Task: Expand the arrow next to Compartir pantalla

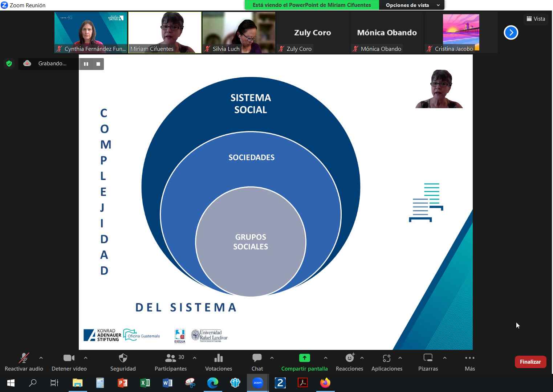Action: (x=326, y=358)
